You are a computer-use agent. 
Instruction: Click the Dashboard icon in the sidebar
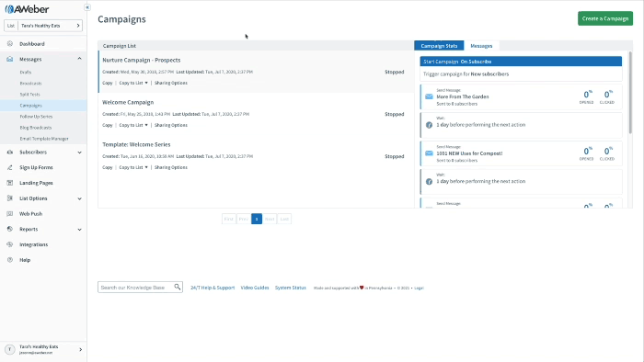click(x=10, y=43)
